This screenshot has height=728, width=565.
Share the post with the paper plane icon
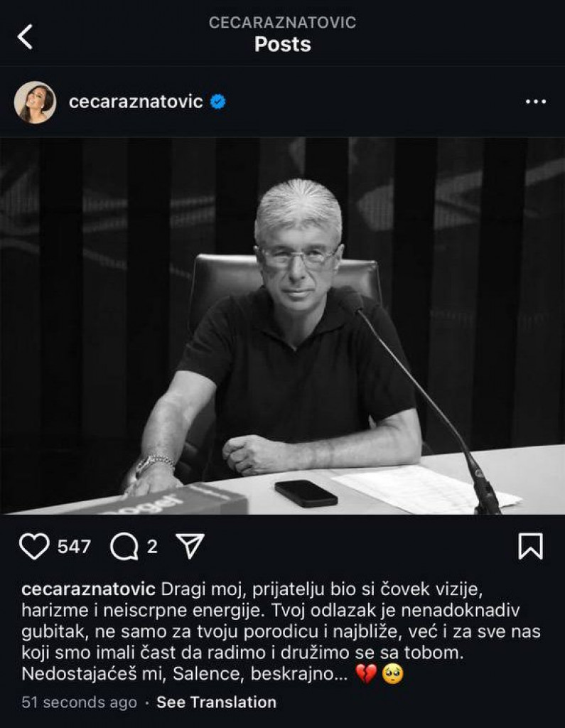[190, 545]
